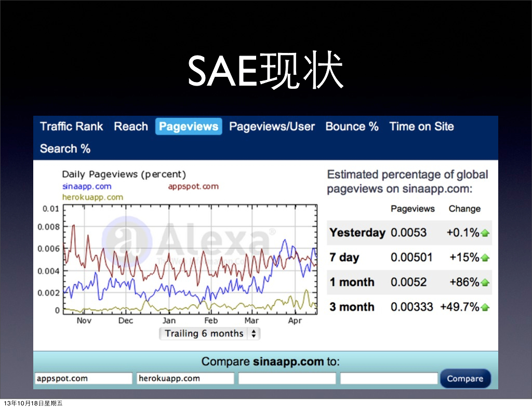Click the Yesterday pageviews value 0.0053
Image resolution: width=532 pixels, height=409 pixels.
coord(408,233)
